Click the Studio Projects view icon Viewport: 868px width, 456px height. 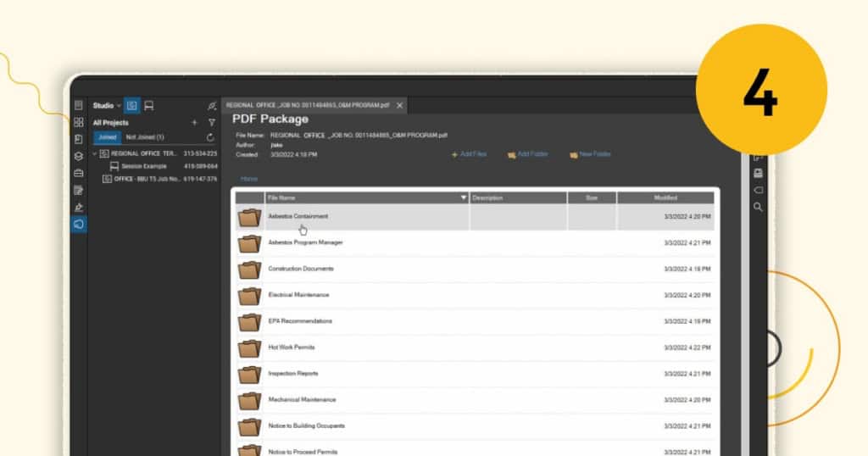[x=131, y=106]
